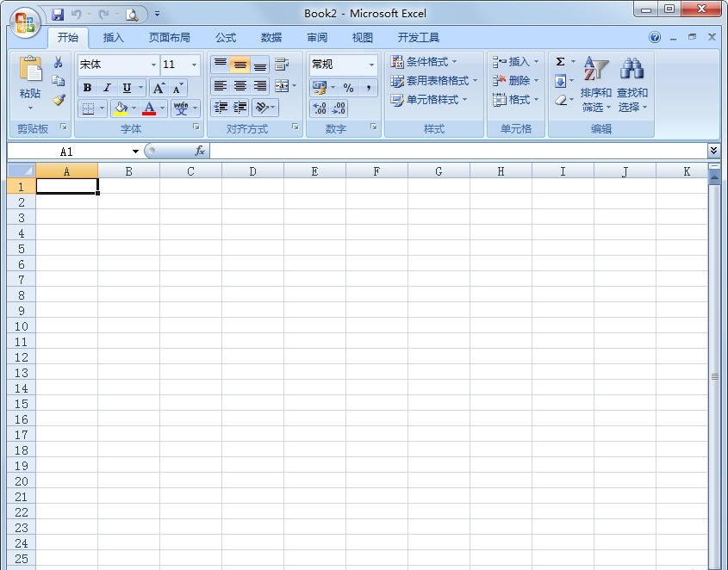The height and width of the screenshot is (570, 728).
Task: Expand the Name Box dropdown arrow
Action: pyautogui.click(x=135, y=152)
